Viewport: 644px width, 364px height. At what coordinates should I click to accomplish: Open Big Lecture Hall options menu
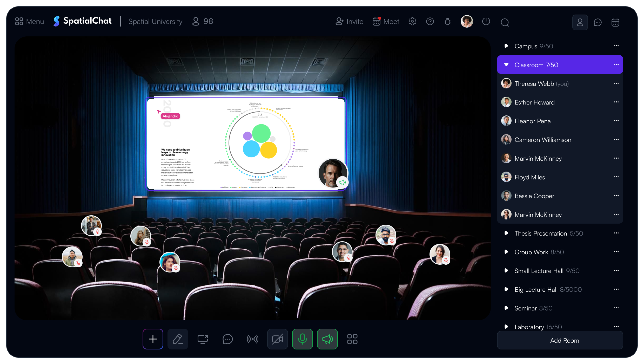[616, 289]
